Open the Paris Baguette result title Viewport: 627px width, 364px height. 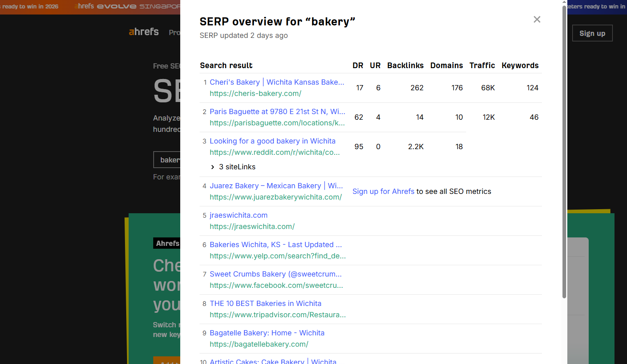(277, 112)
